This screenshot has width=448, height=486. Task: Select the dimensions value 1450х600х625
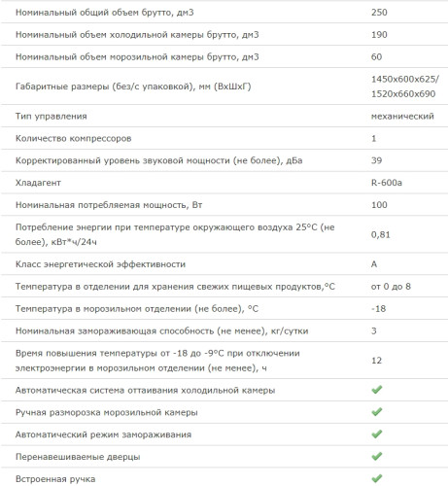(x=405, y=79)
